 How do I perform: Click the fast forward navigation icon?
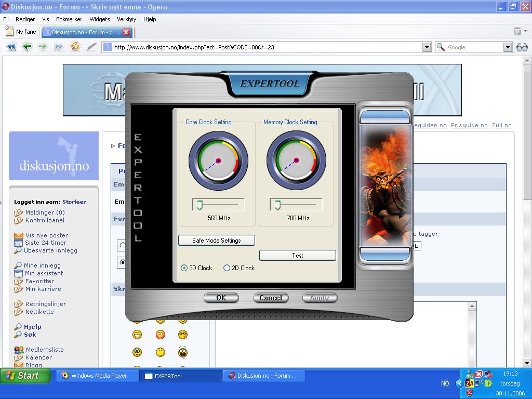click(x=59, y=46)
